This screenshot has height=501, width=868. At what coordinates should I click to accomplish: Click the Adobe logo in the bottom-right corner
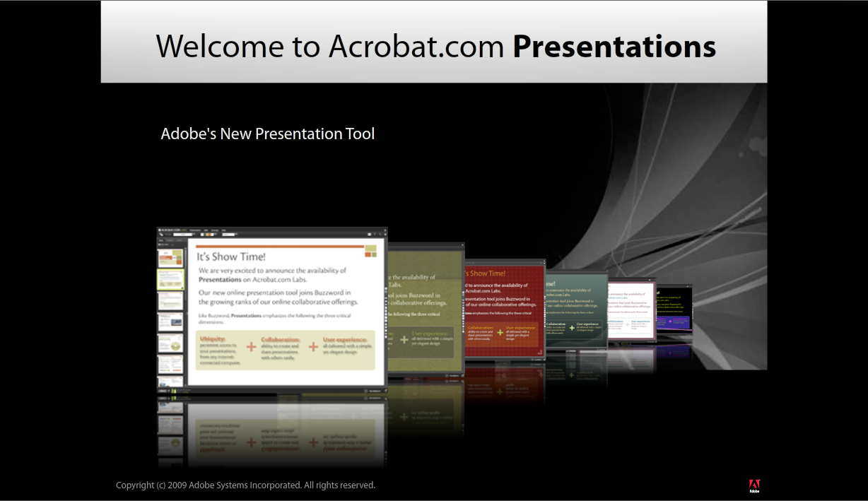pyautogui.click(x=753, y=485)
